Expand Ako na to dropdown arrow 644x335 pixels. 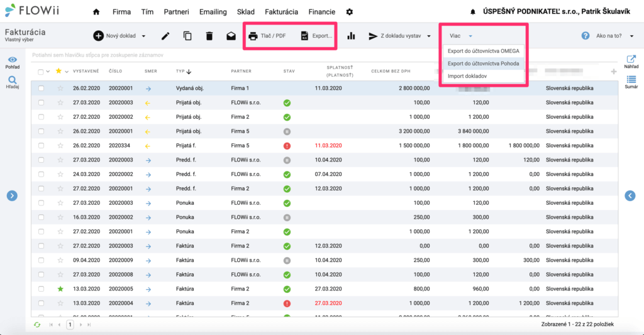click(x=631, y=36)
